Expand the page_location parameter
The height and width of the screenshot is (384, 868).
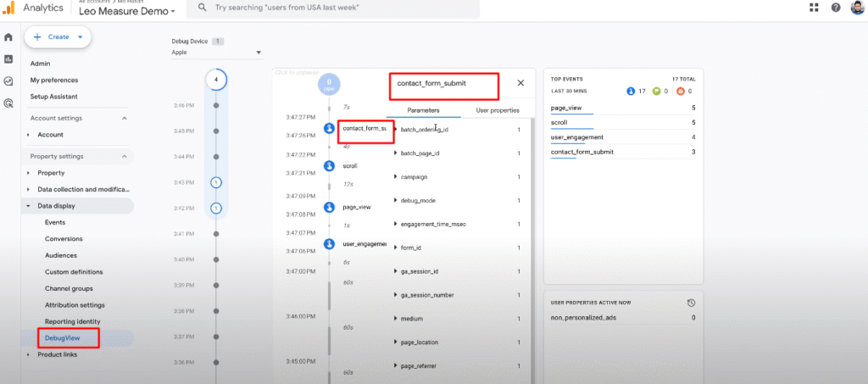[x=395, y=342]
